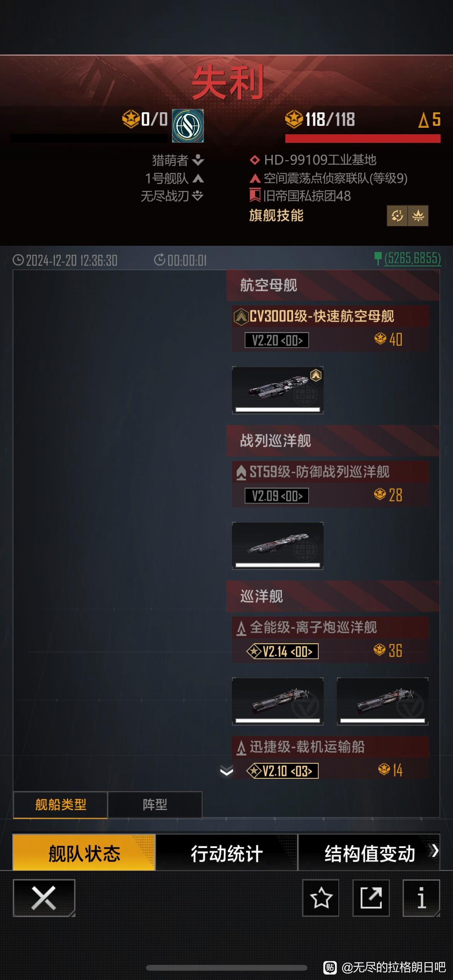Click the crown-shaped flagship skill icon
The width and height of the screenshot is (453, 980).
pos(418,216)
